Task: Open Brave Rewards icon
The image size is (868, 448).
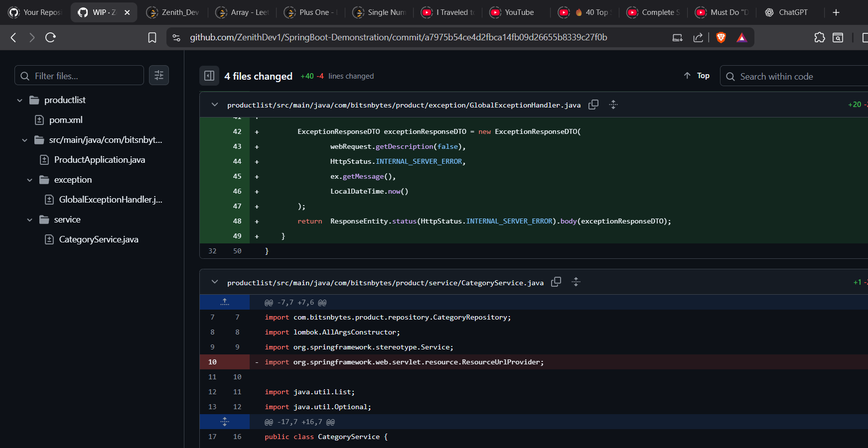Action: pos(741,37)
